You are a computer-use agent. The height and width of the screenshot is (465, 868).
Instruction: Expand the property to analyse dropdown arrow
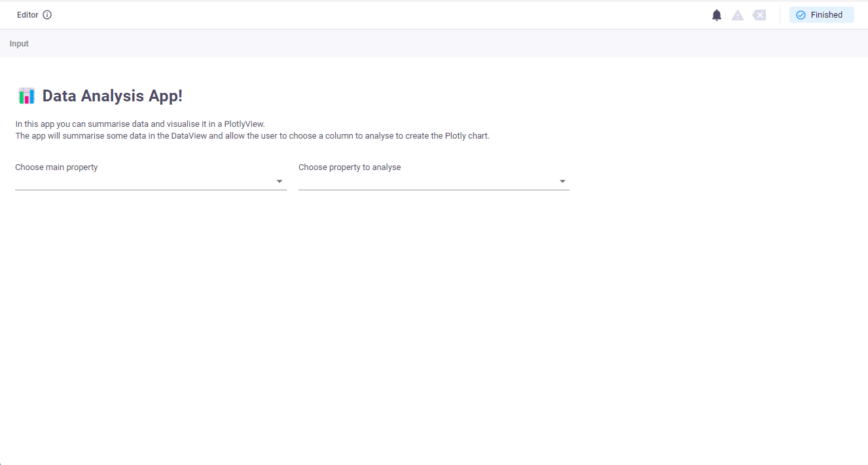pyautogui.click(x=562, y=182)
